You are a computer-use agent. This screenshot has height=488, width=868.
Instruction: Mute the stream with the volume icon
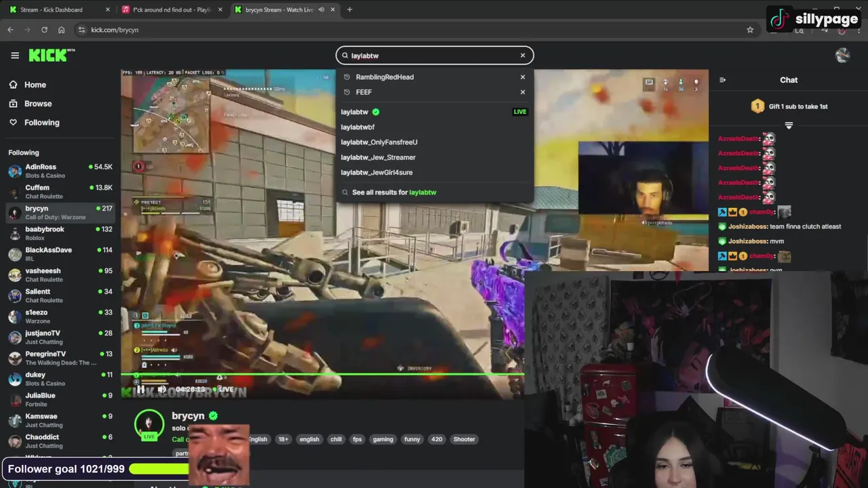coord(162,389)
